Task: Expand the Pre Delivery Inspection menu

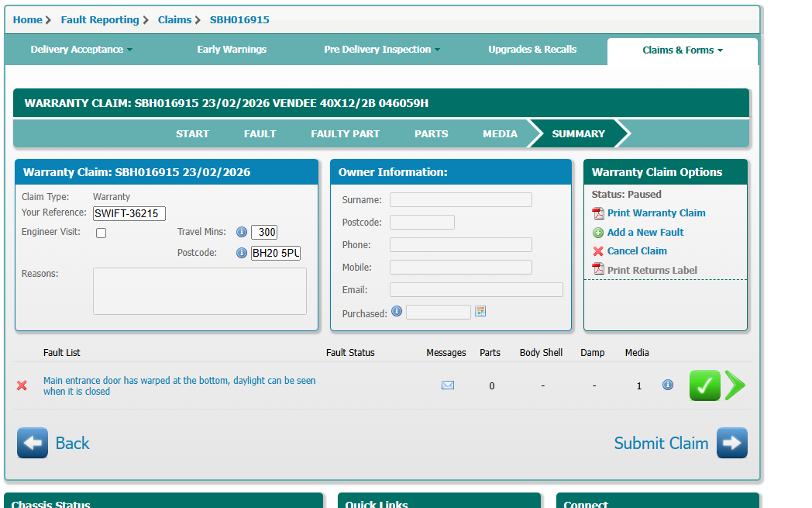Action: coord(382,49)
